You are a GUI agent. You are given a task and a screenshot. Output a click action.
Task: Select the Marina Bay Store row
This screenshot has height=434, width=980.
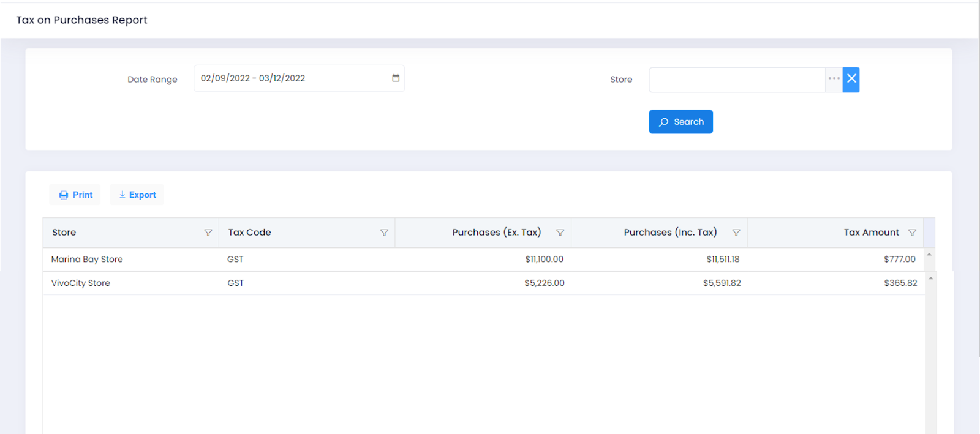[87, 260]
